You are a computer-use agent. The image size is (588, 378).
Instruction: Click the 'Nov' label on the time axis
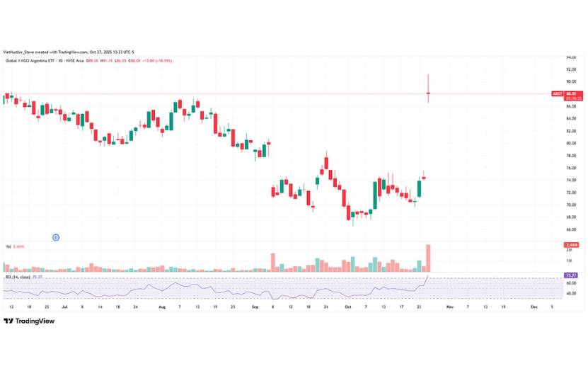click(449, 308)
